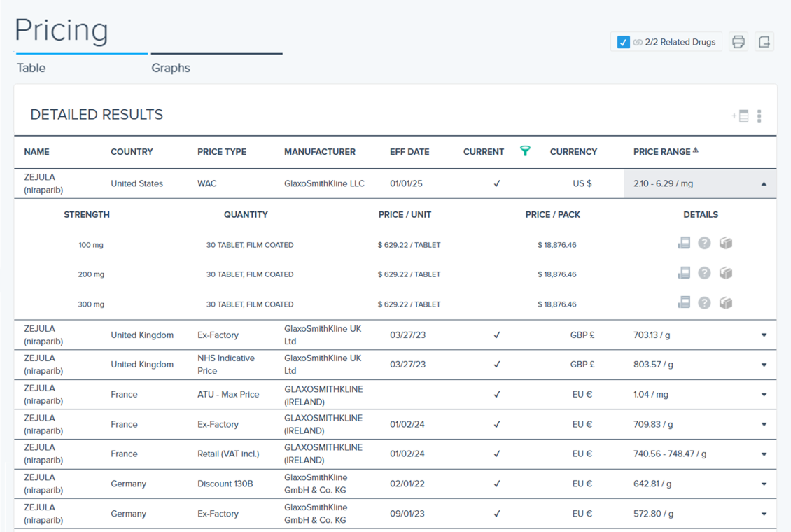Click the Detailed Results heading
Screen dimensions: 791x532
coord(97,115)
